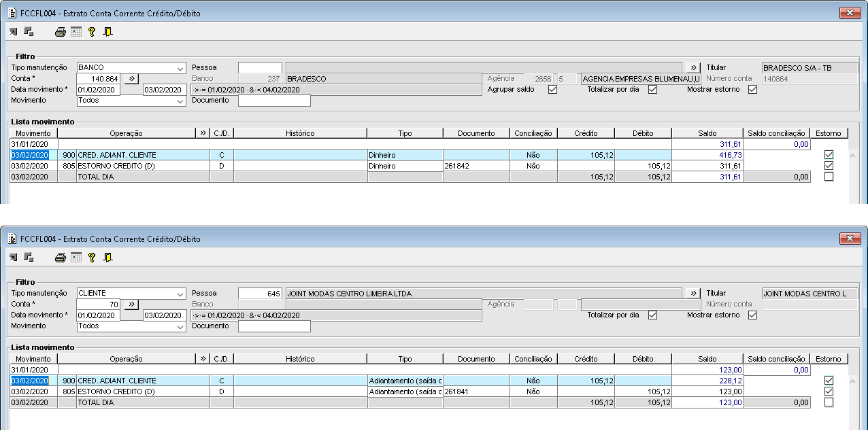Viewport: 868px width, 435px height.
Task: Open the Tipo manutenção dropdown showing BANCO
Action: [x=180, y=68]
